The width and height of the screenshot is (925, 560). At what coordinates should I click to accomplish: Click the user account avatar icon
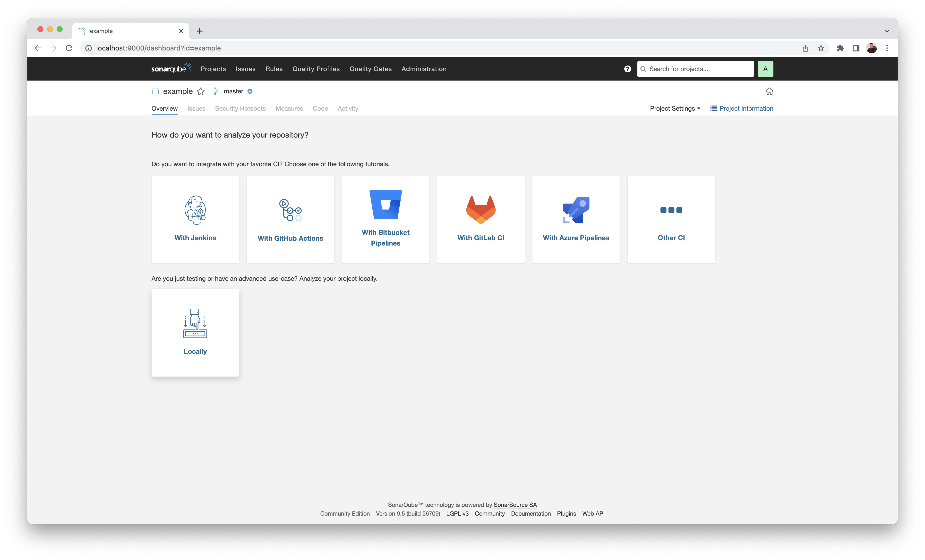(766, 69)
